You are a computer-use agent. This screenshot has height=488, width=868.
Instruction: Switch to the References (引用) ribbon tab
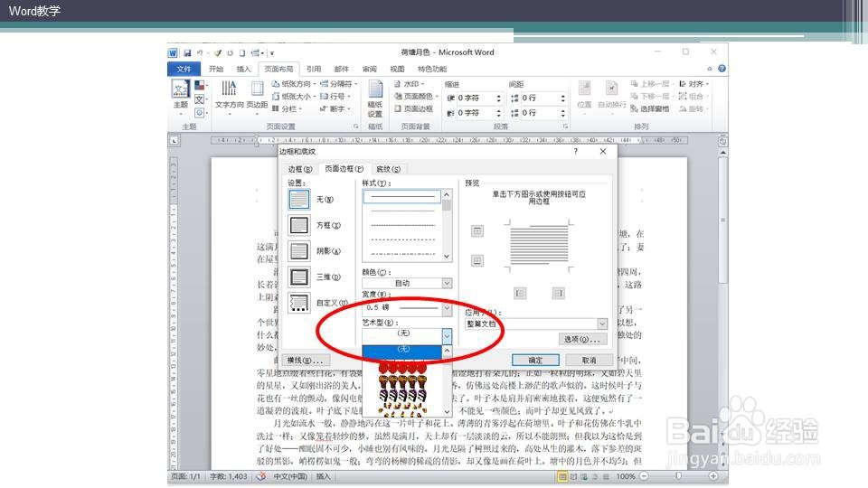(x=314, y=70)
